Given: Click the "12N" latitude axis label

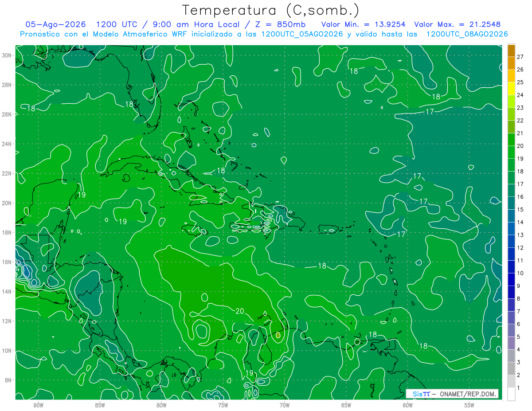Looking at the screenshot, I should pos(8,321).
